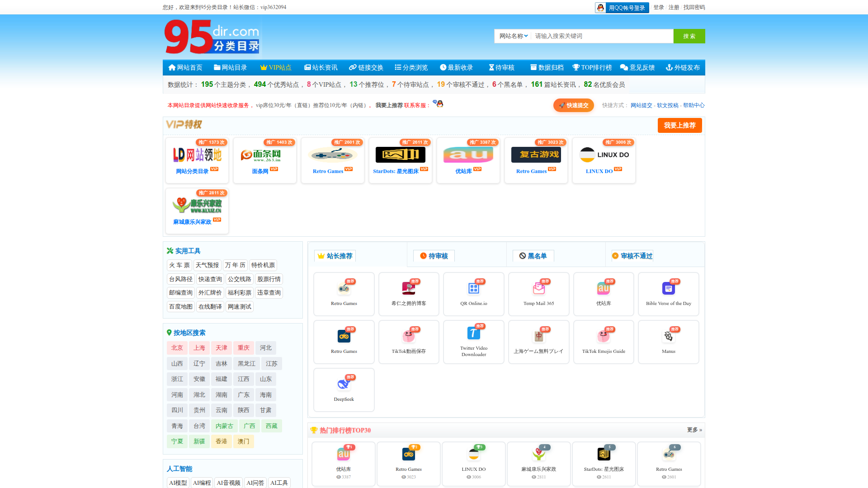Open the AI音视频 category link

(x=228, y=483)
